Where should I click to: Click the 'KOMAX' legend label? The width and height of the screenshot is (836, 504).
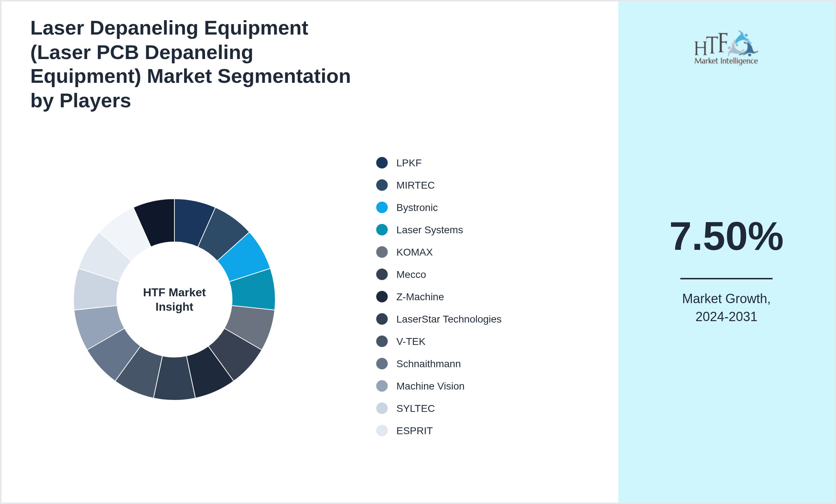[414, 252]
